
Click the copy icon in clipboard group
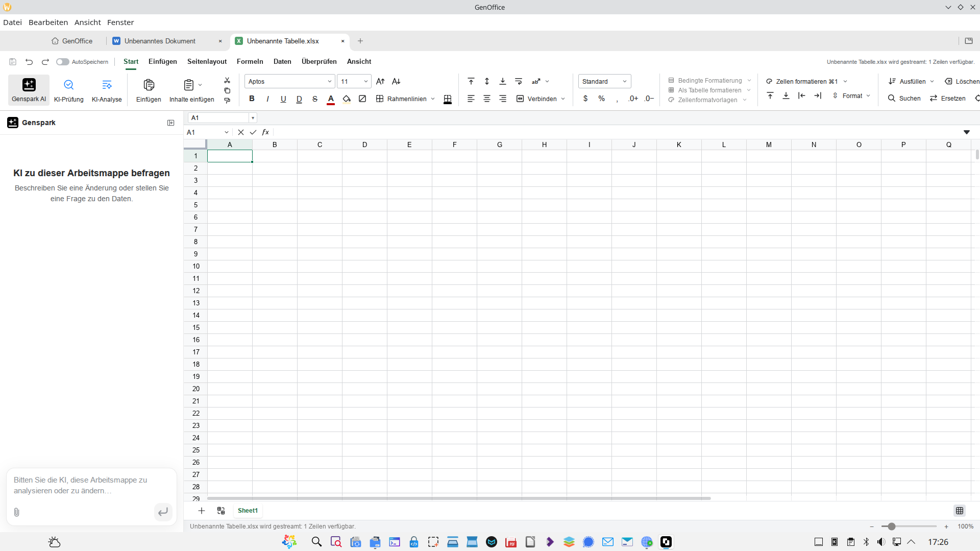[227, 90]
